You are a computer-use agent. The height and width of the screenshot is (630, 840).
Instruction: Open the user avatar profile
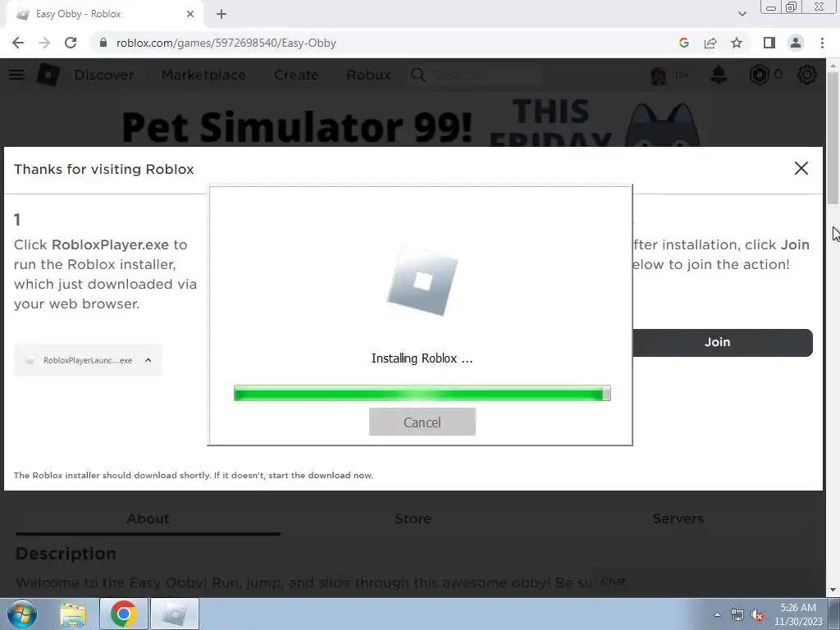659,75
